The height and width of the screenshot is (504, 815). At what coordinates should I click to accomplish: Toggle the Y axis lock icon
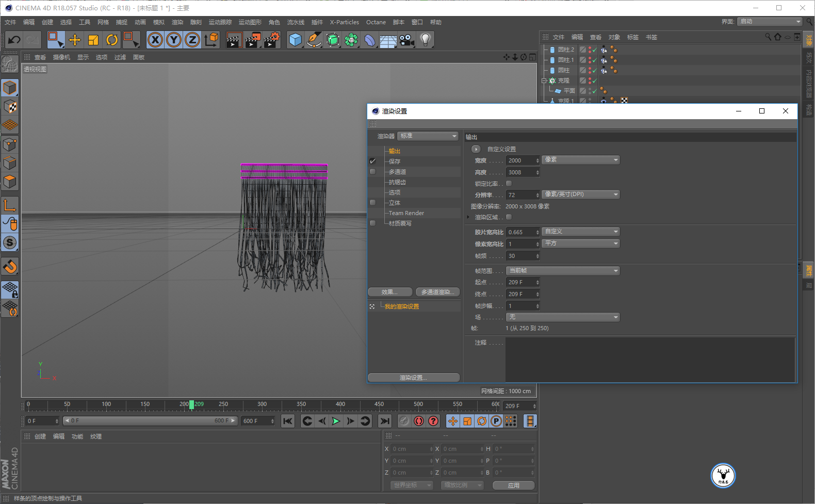point(174,40)
